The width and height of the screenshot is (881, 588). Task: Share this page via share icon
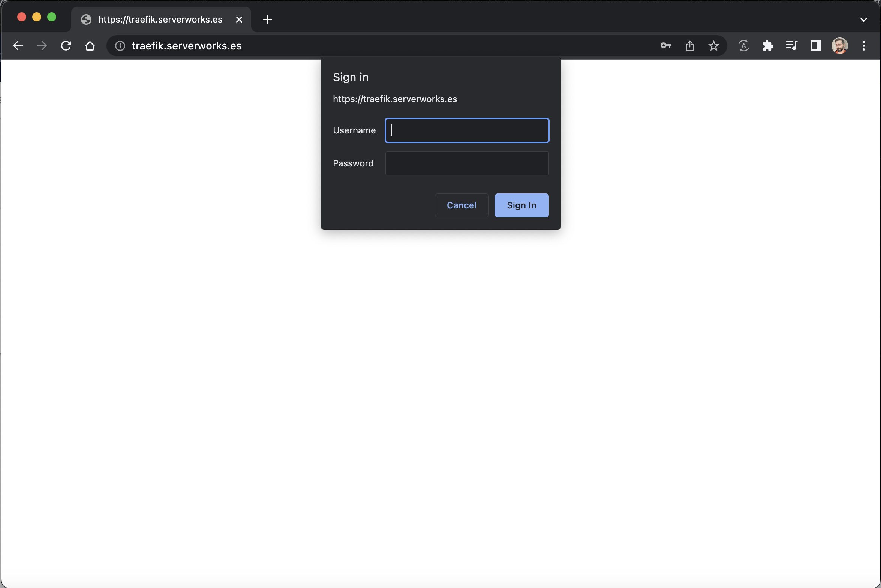tap(689, 46)
